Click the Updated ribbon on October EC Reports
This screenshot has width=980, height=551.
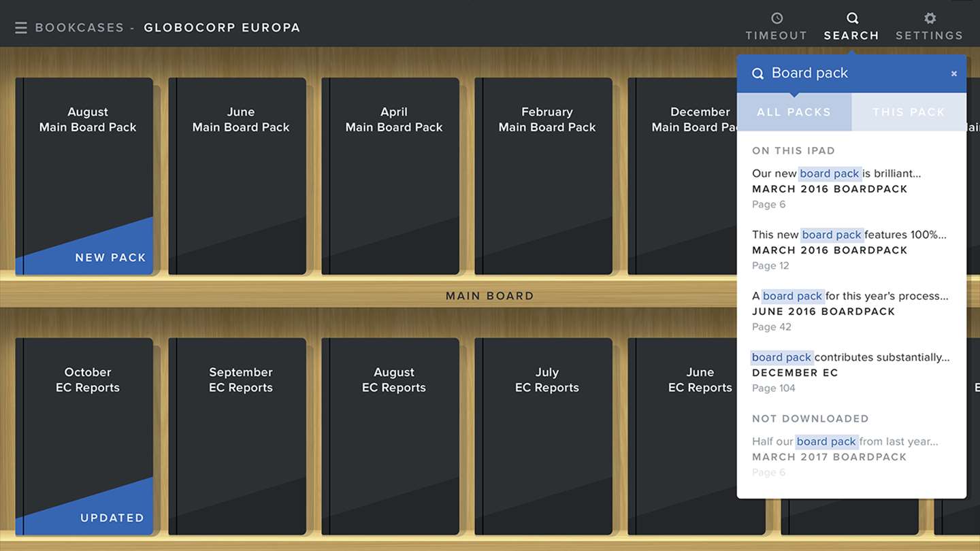tap(112, 518)
